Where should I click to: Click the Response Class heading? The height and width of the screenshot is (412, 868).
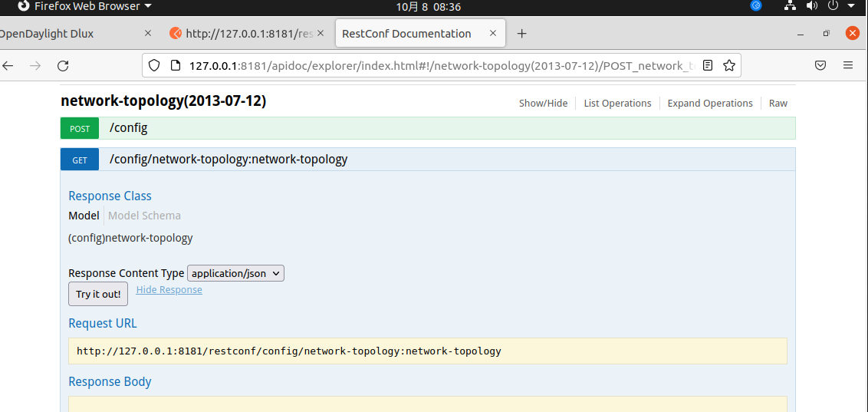click(110, 196)
